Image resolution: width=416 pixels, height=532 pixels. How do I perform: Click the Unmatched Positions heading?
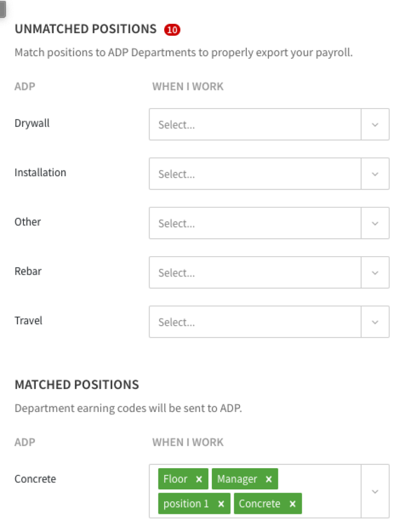(86, 29)
